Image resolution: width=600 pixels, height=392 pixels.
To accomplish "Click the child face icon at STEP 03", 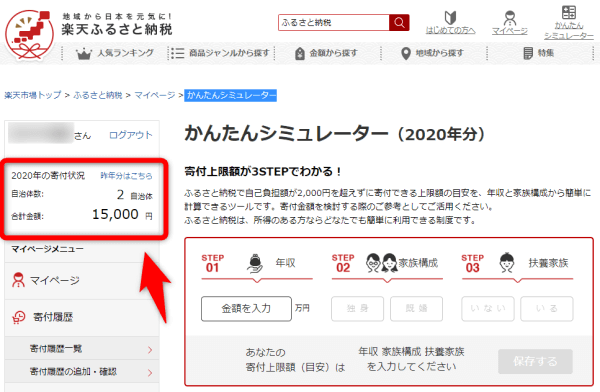I will click(x=507, y=263).
